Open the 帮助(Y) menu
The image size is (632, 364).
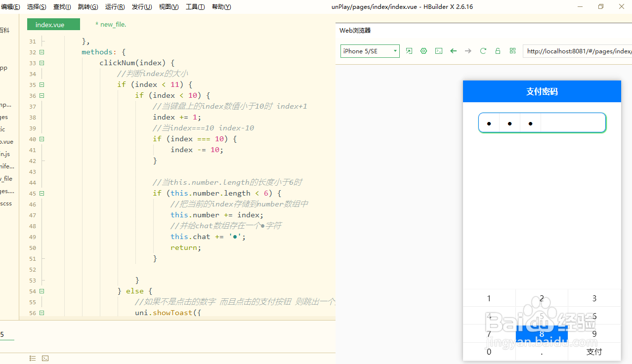pyautogui.click(x=221, y=7)
